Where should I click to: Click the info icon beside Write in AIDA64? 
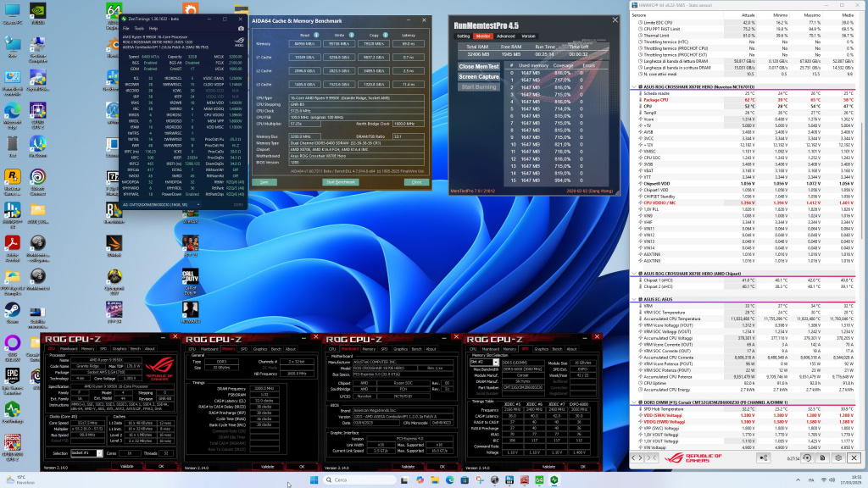click(x=352, y=35)
